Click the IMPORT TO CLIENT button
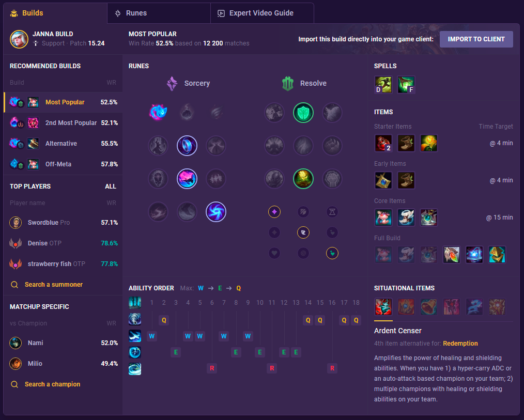The image size is (524, 420). tap(476, 39)
